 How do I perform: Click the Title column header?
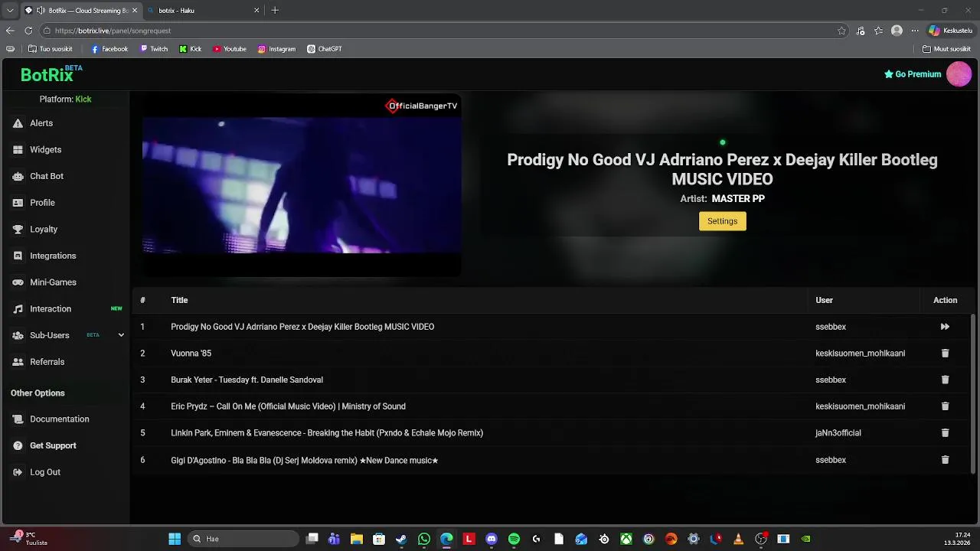pos(179,300)
